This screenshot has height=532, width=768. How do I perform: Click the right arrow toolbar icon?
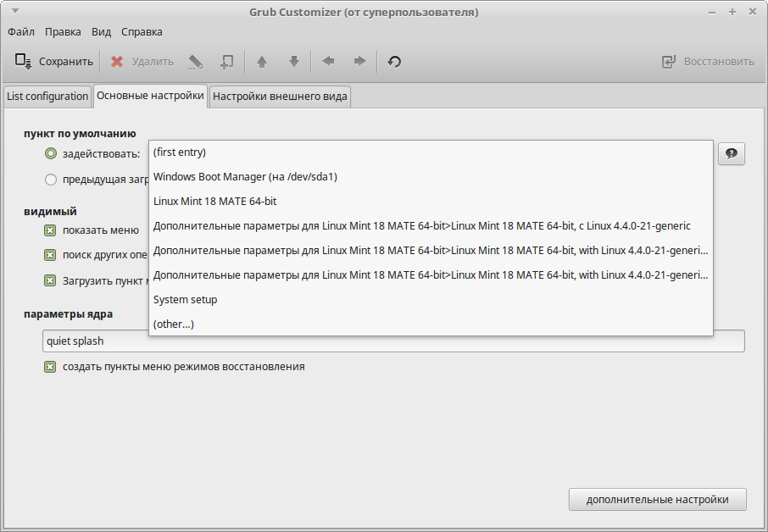coord(360,62)
